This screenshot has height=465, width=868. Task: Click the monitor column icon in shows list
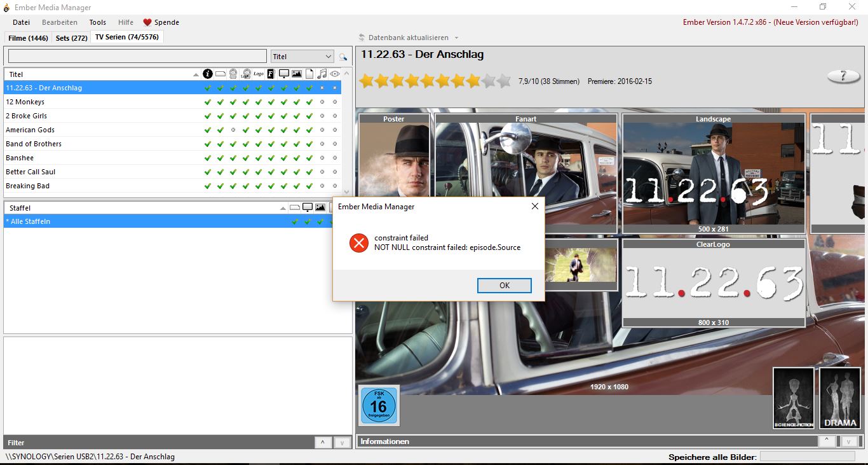[x=284, y=74]
